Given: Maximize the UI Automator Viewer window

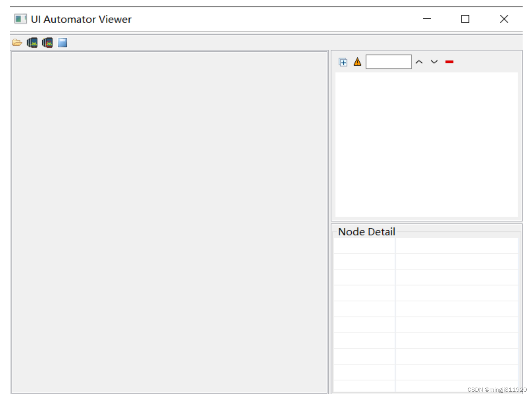Looking at the screenshot, I should click(465, 19).
